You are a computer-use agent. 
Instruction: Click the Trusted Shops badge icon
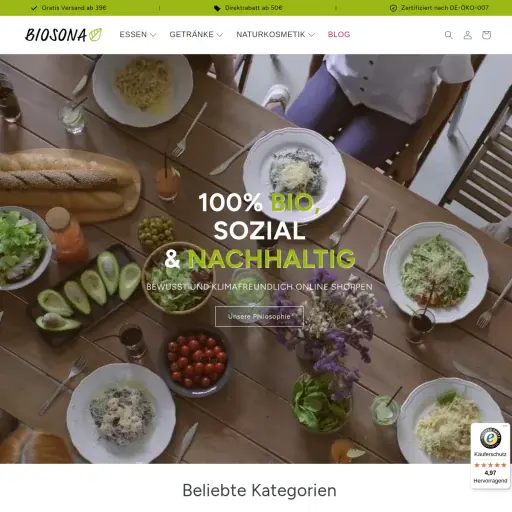point(490,438)
